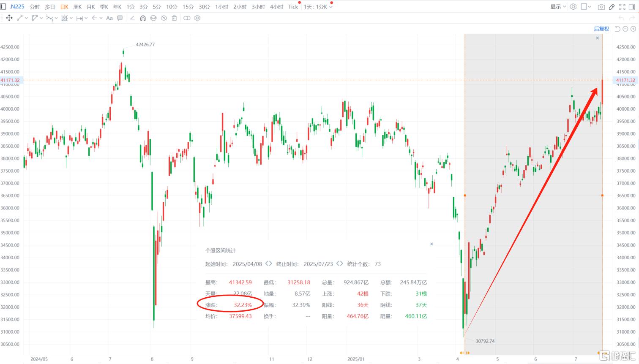Click the screenshot camera icon
The image size is (639, 364).
pos(601,7)
